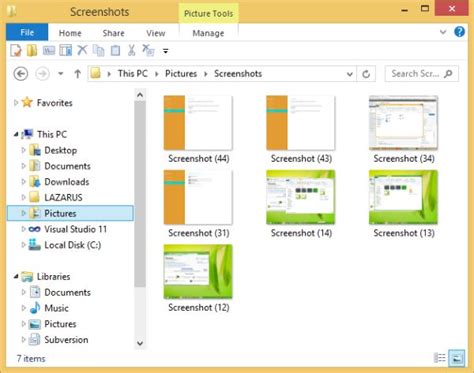The image size is (474, 373).
Task: Open the View ribbon tab
Action: [x=155, y=33]
